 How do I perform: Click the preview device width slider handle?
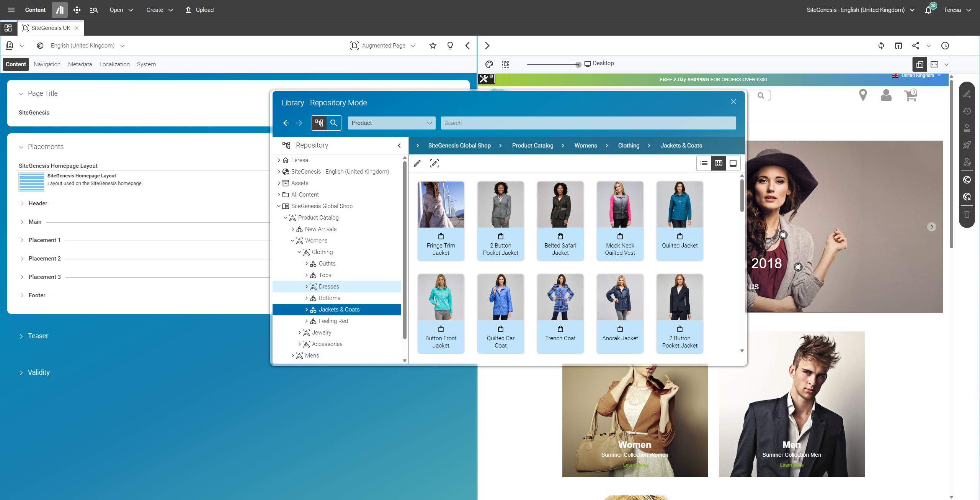pos(578,65)
